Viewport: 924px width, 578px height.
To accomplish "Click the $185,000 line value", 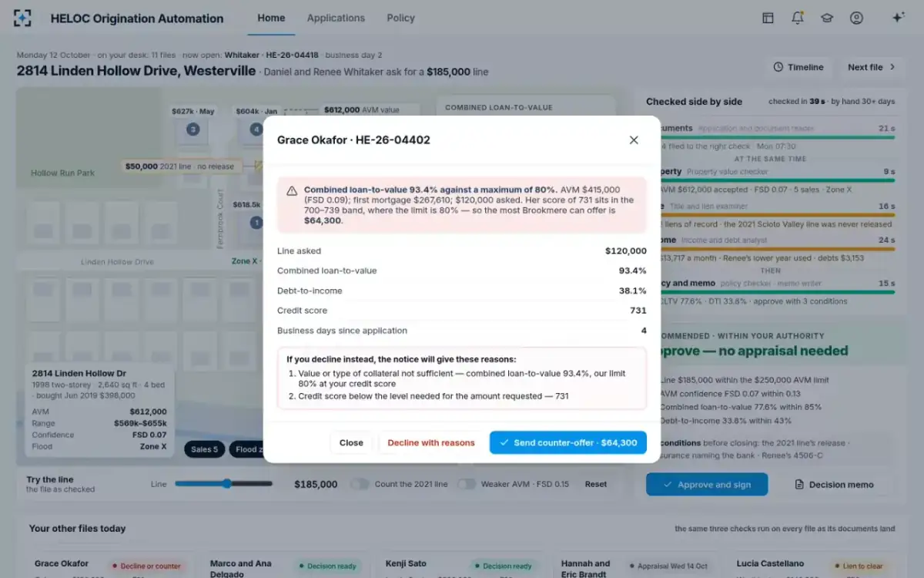I will 316,484.
